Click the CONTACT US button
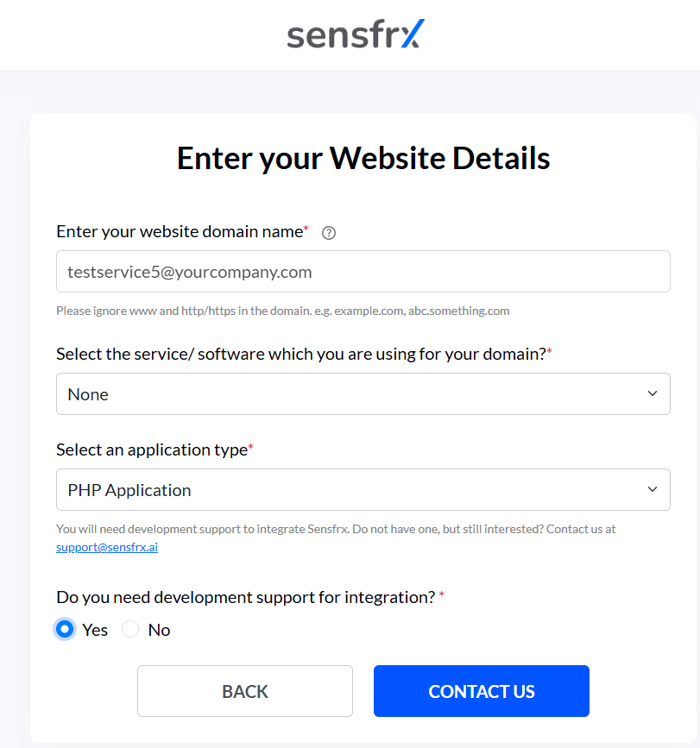Image resolution: width=700 pixels, height=748 pixels. point(482,691)
